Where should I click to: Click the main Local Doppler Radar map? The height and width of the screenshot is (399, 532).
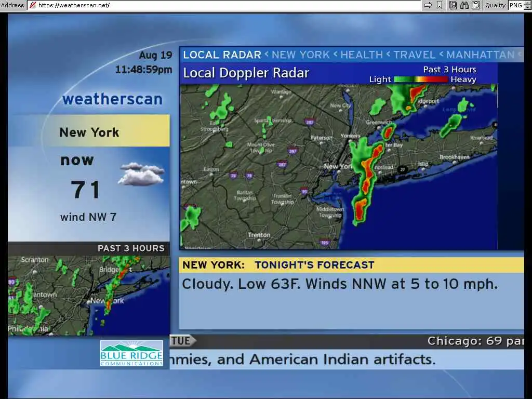tap(339, 167)
